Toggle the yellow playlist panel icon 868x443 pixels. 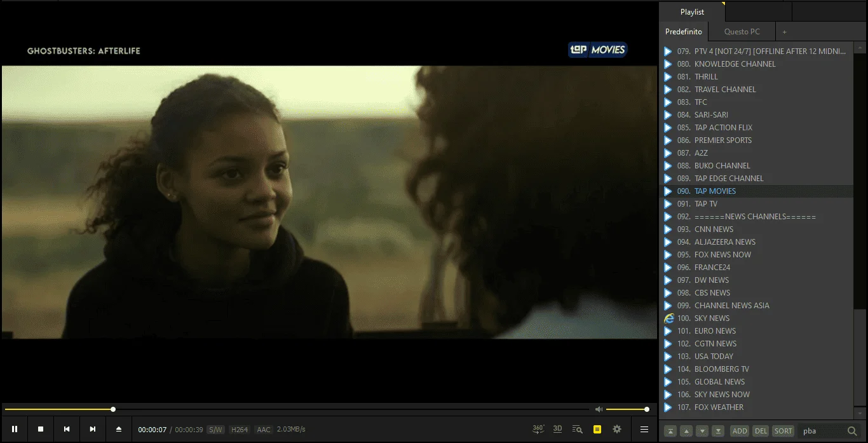pyautogui.click(x=597, y=429)
